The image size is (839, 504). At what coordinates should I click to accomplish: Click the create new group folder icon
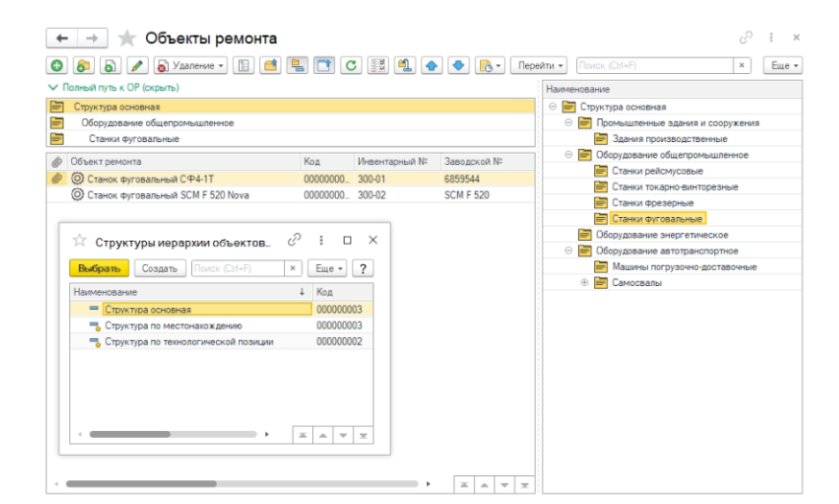tap(84, 65)
